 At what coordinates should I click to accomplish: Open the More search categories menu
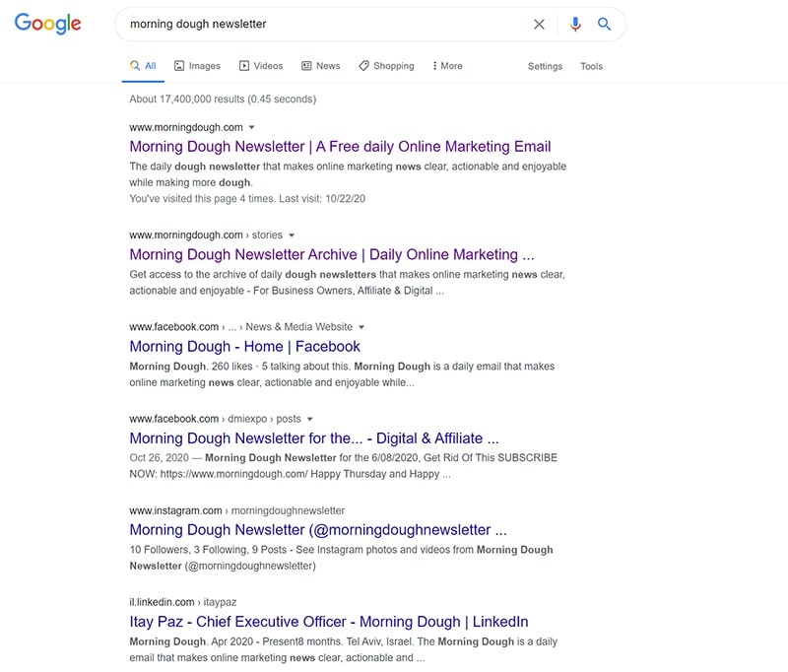447,66
